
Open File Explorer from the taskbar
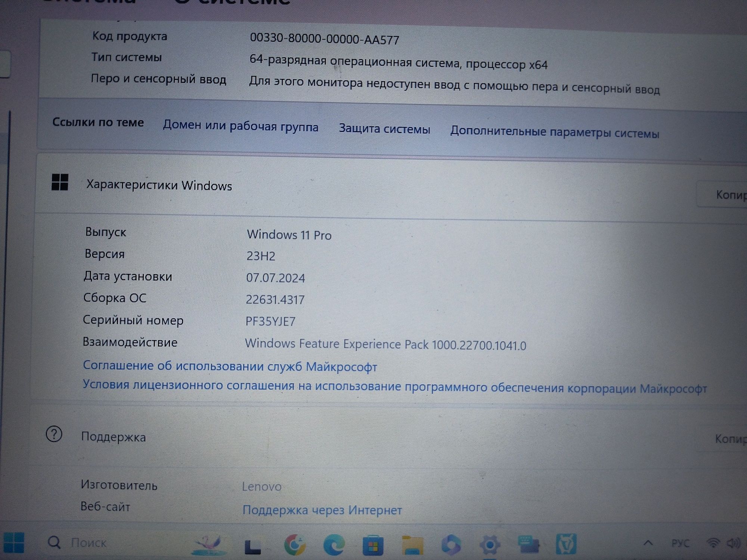pyautogui.click(x=413, y=546)
